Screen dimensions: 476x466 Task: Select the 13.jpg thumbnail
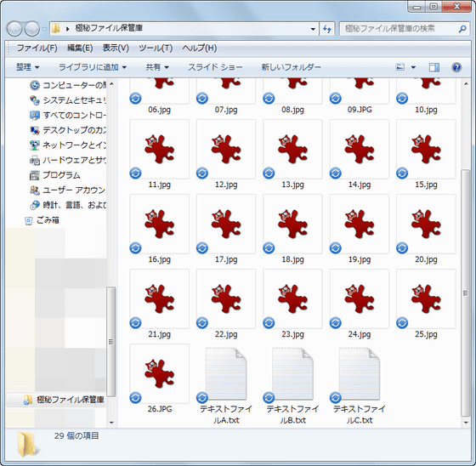coord(292,154)
